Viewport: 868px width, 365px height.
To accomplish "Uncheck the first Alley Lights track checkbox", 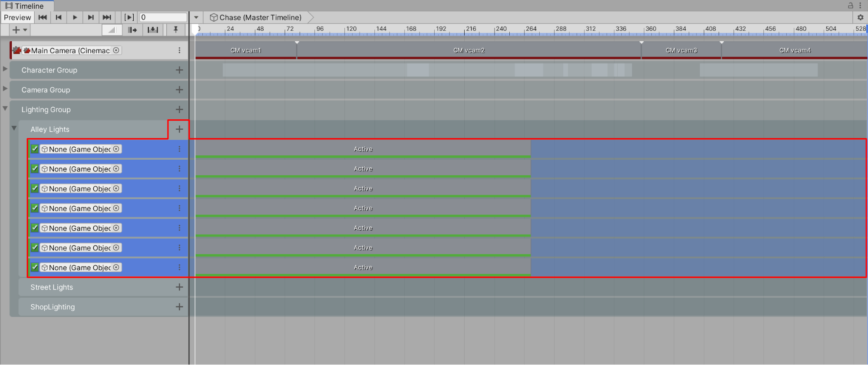I will click(x=35, y=149).
